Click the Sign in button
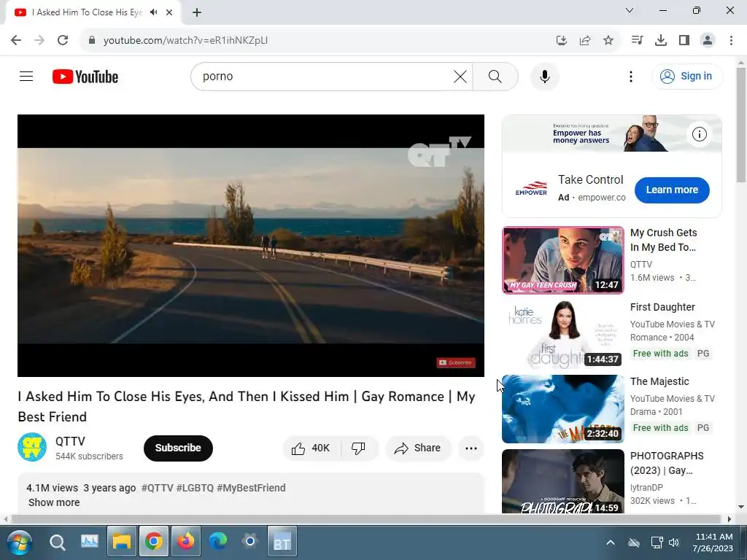The width and height of the screenshot is (747, 560). point(687,76)
